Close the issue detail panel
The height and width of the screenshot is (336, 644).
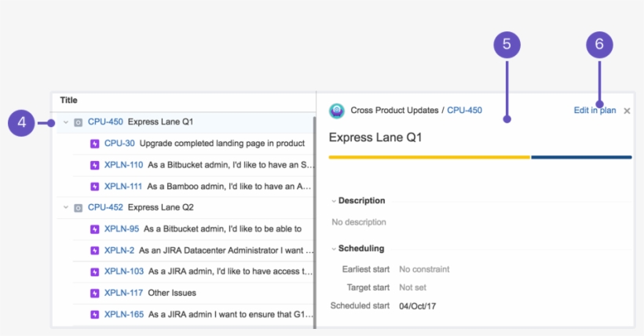coord(627,111)
